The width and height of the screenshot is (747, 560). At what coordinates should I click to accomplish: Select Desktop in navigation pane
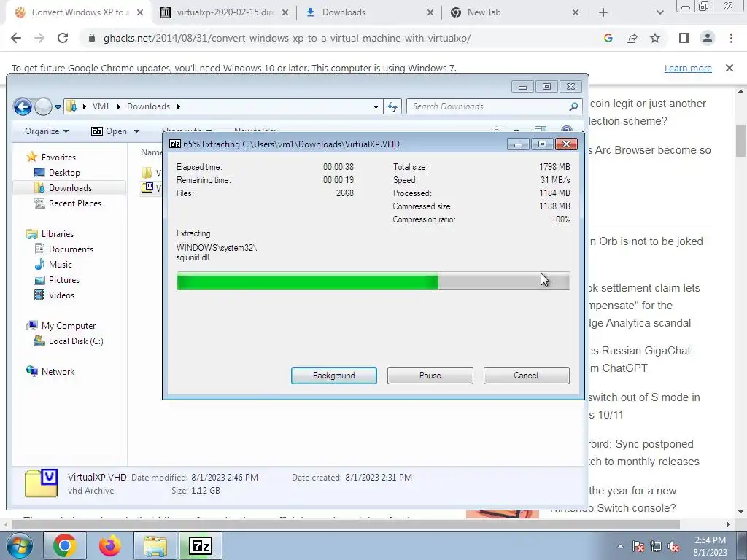point(64,172)
